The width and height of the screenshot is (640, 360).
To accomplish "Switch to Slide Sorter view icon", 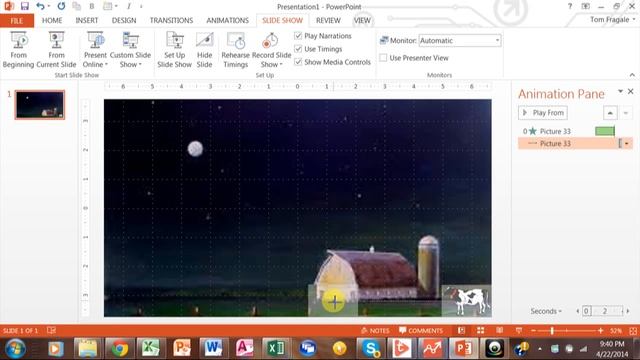I will point(480,331).
